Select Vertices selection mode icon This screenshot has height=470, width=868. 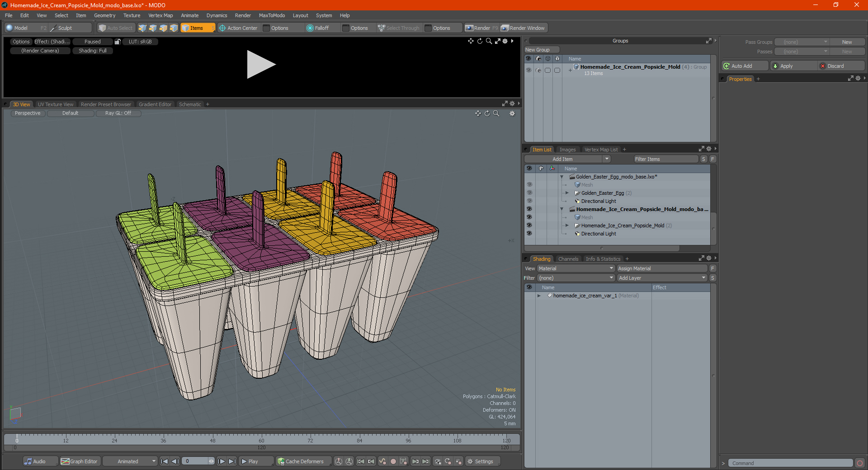pyautogui.click(x=142, y=28)
